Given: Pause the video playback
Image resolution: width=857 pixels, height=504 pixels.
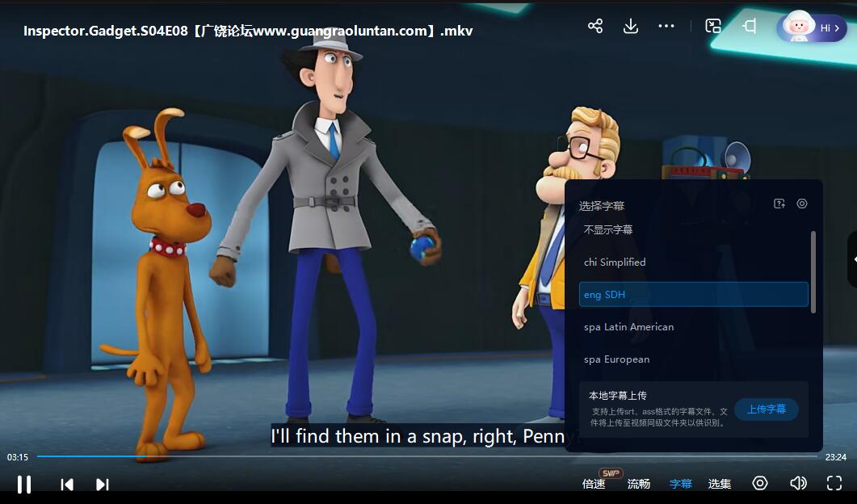Looking at the screenshot, I should (x=24, y=485).
